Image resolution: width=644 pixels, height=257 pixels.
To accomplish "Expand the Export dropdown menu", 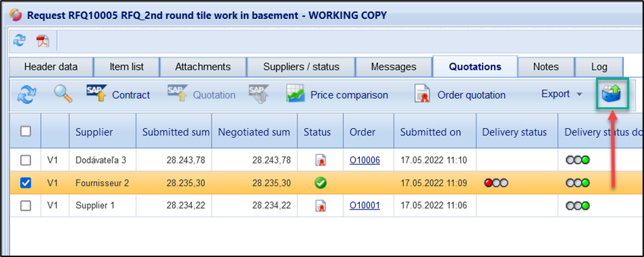I will pos(561,94).
